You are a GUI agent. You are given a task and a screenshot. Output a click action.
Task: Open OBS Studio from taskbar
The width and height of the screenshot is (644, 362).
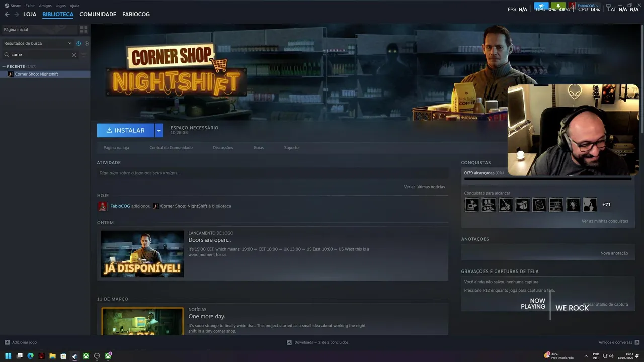point(97,356)
